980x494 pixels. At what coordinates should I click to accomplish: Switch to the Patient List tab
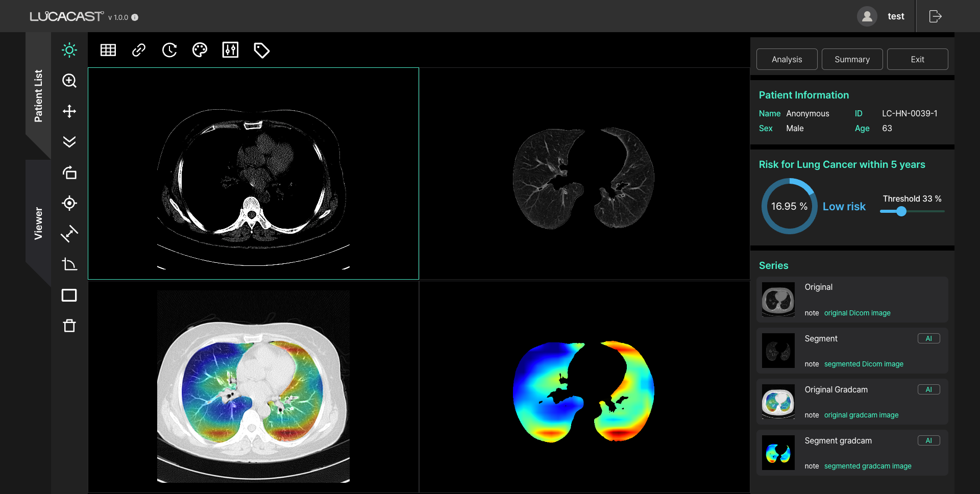tap(38, 96)
